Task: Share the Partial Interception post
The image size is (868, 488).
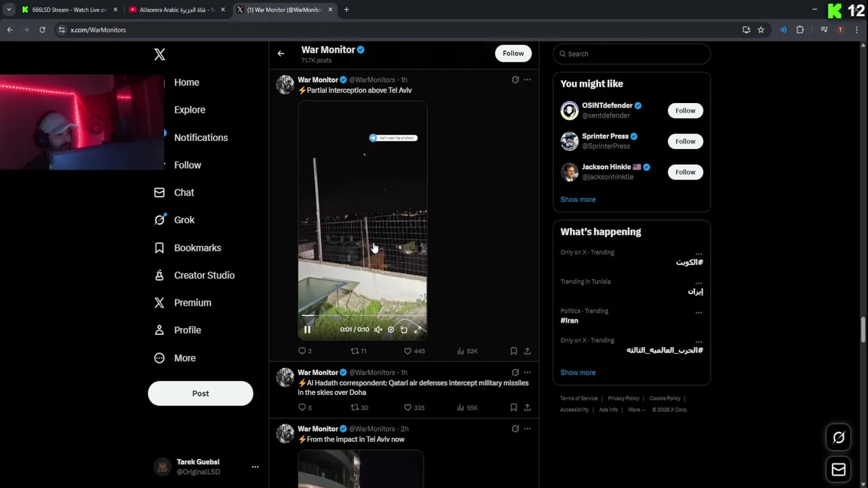Action: point(527,351)
